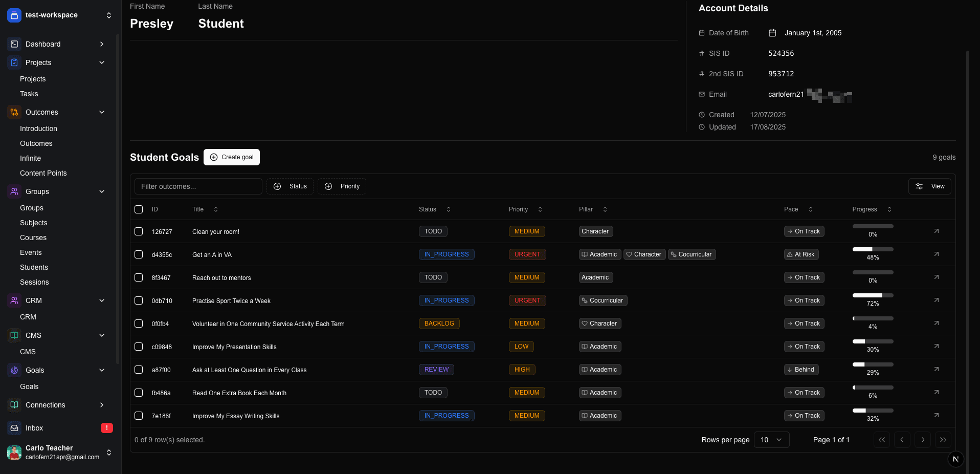The width and height of the screenshot is (980, 474).
Task: Toggle the select-all checkbox in table header
Action: click(139, 209)
